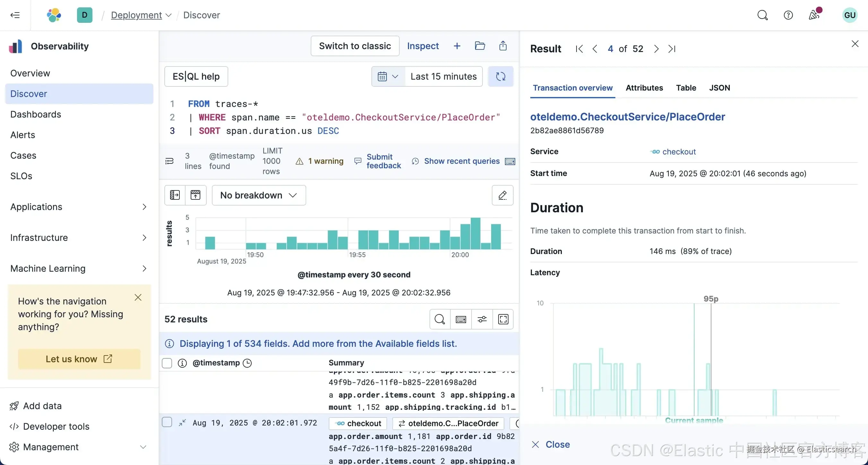Open the help question mark icon
Screen dimensions: 868x465
pyautogui.click(x=788, y=15)
